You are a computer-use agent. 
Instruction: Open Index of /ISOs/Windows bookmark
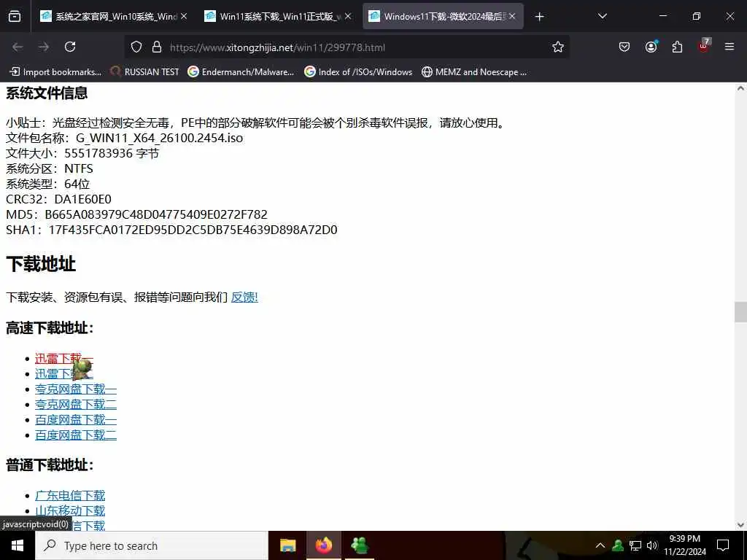pos(359,72)
